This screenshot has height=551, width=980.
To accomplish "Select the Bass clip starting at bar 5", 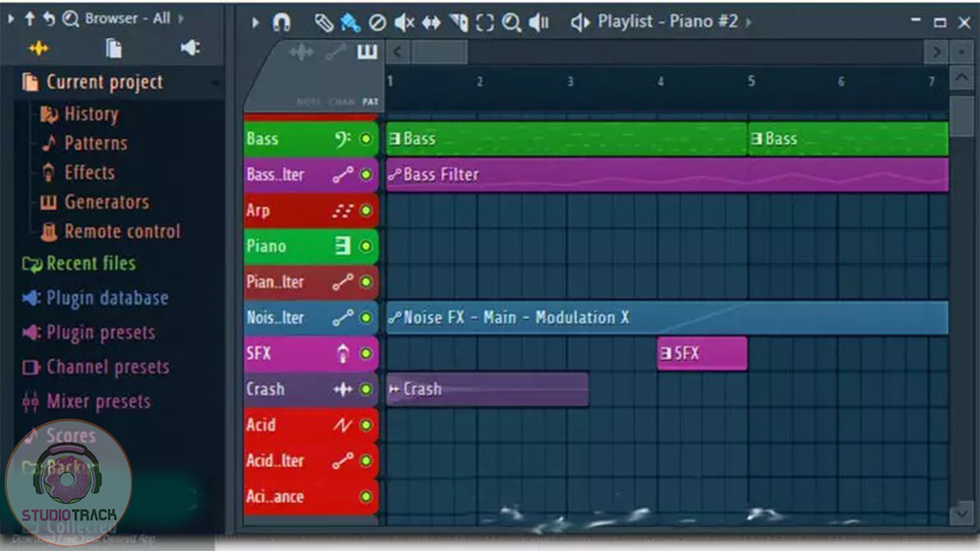I will click(848, 139).
